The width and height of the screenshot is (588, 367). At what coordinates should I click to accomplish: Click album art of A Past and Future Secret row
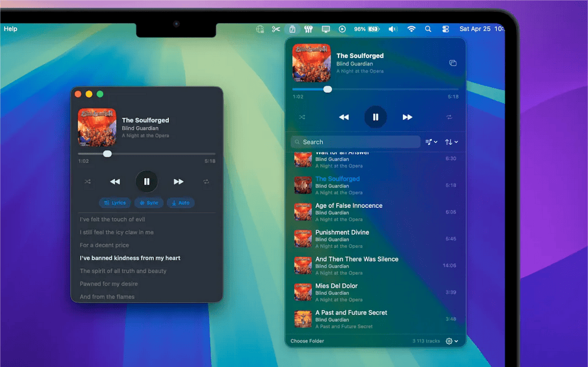(x=303, y=319)
